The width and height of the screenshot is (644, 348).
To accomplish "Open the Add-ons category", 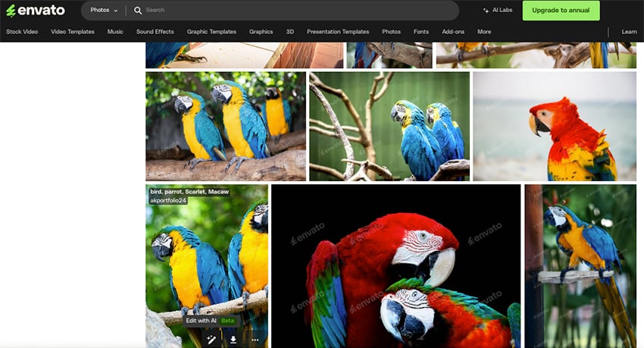I will click(453, 32).
